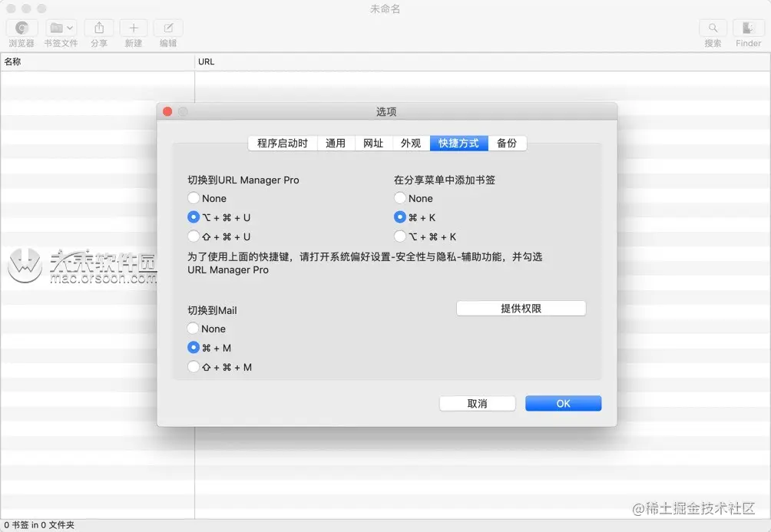The height and width of the screenshot is (532, 771).
Task: Click the URL column header
Action: point(483,61)
